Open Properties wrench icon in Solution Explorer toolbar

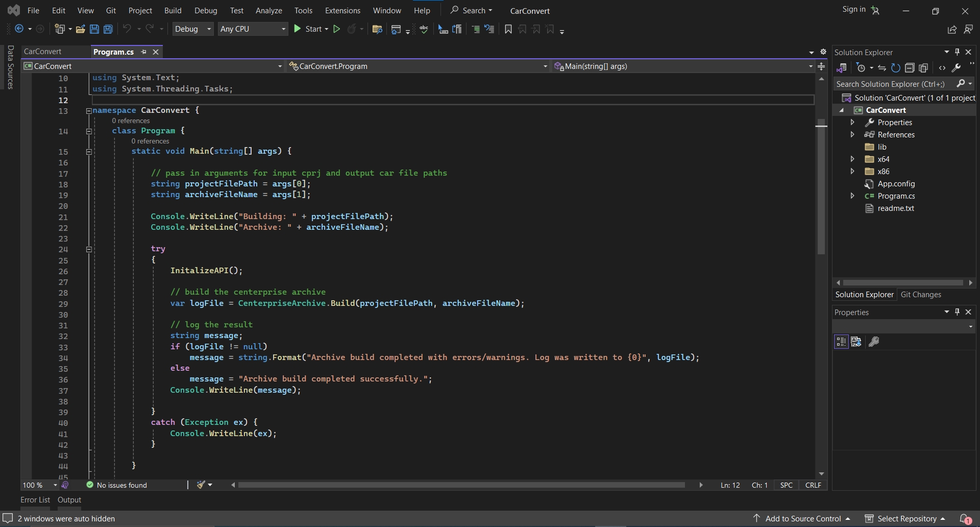pos(956,68)
